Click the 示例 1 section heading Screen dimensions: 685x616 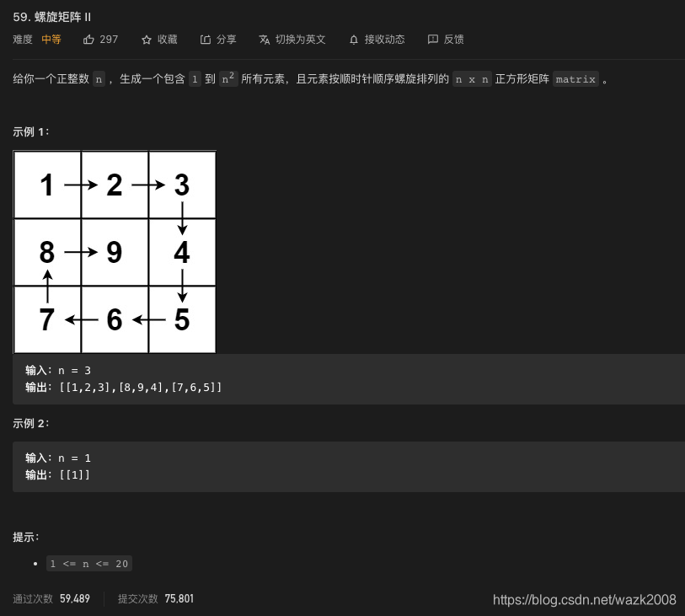pyautogui.click(x=29, y=131)
